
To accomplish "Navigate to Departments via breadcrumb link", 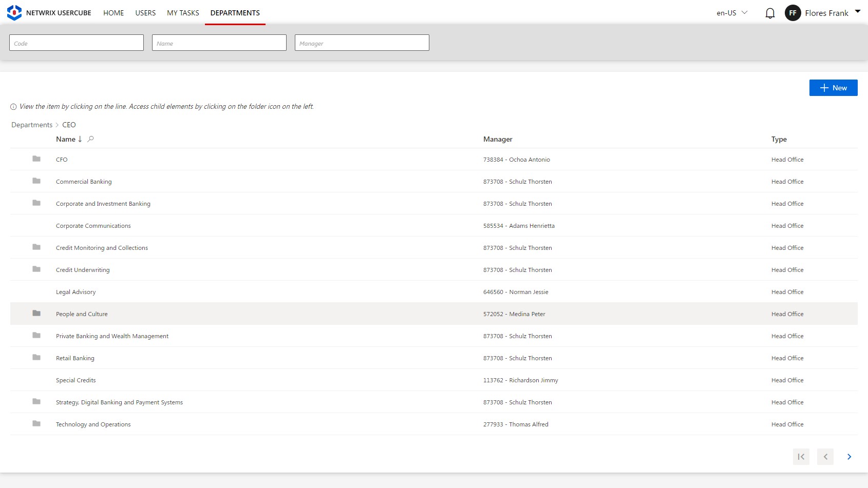I will pyautogui.click(x=32, y=125).
